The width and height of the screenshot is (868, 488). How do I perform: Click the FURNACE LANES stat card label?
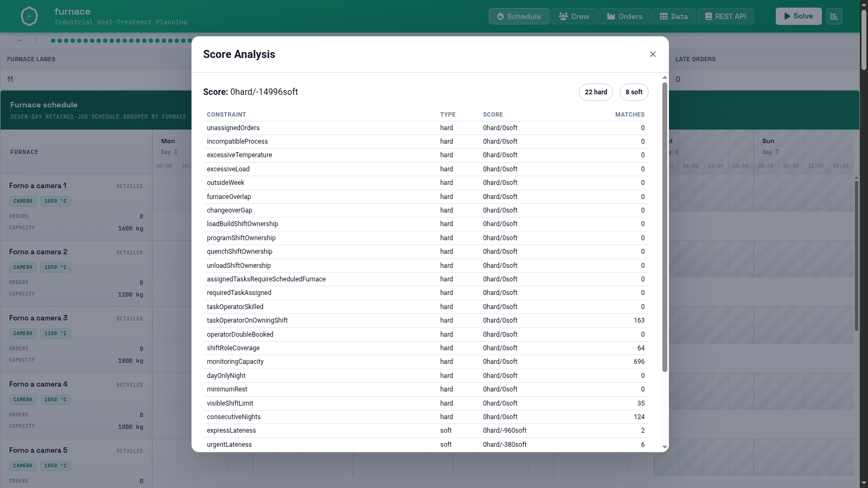[31, 59]
